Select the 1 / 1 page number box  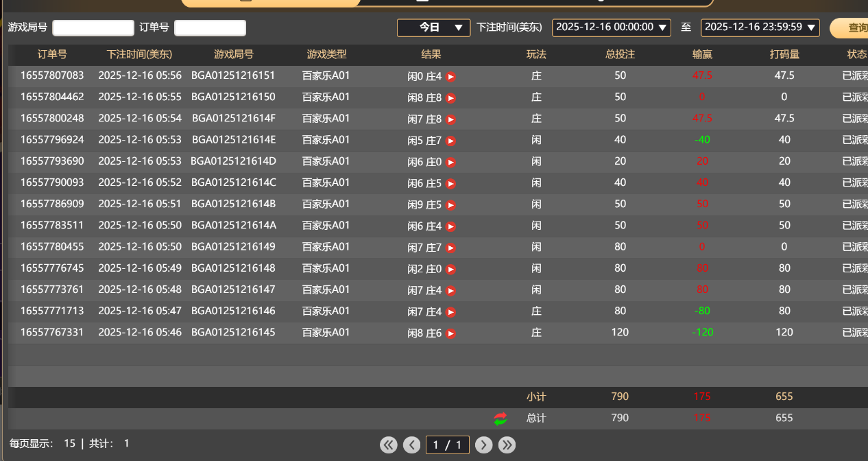click(447, 445)
